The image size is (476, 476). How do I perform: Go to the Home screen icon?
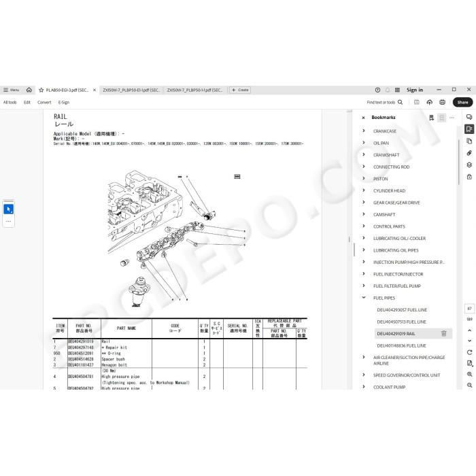(29, 90)
